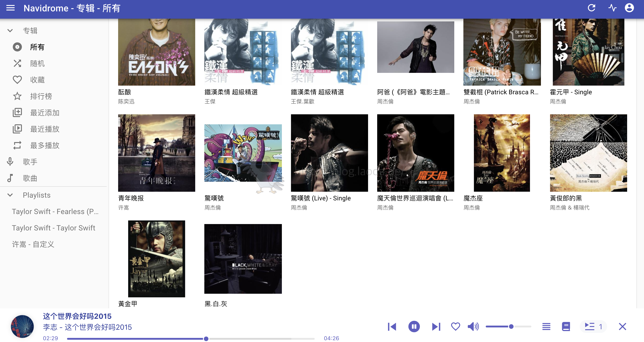Viewport: 644px width, 342px height.
Task: Open the hamburger menu in the header
Action: (10, 8)
